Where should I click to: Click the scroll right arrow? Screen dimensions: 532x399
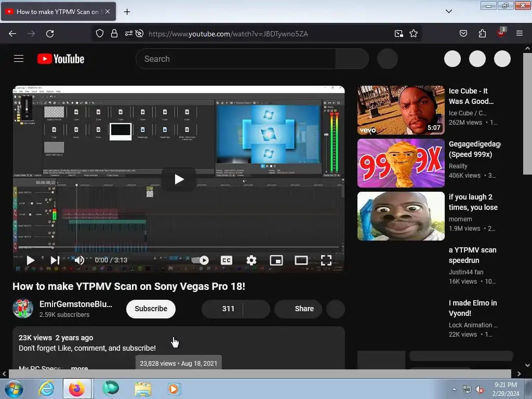pyautogui.click(x=519, y=374)
